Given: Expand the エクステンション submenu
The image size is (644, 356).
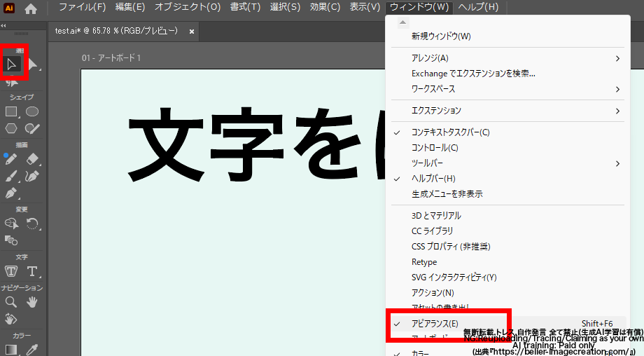Looking at the screenshot, I should click(x=507, y=111).
